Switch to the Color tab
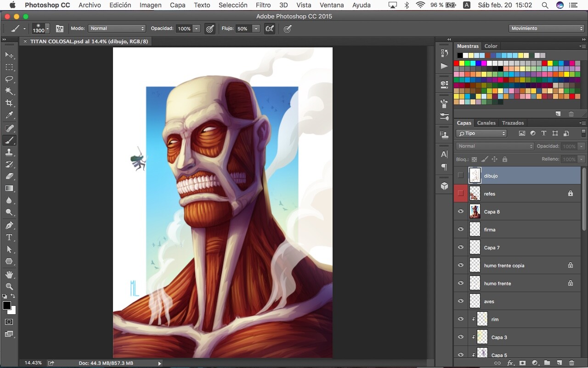Screen dimensions: 588x368 (491, 46)
